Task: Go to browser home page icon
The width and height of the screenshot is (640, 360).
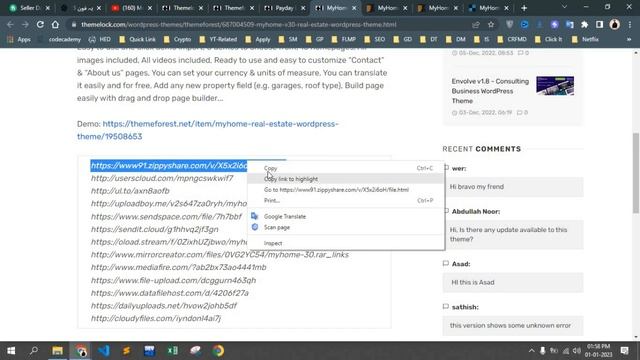Action: [55, 24]
